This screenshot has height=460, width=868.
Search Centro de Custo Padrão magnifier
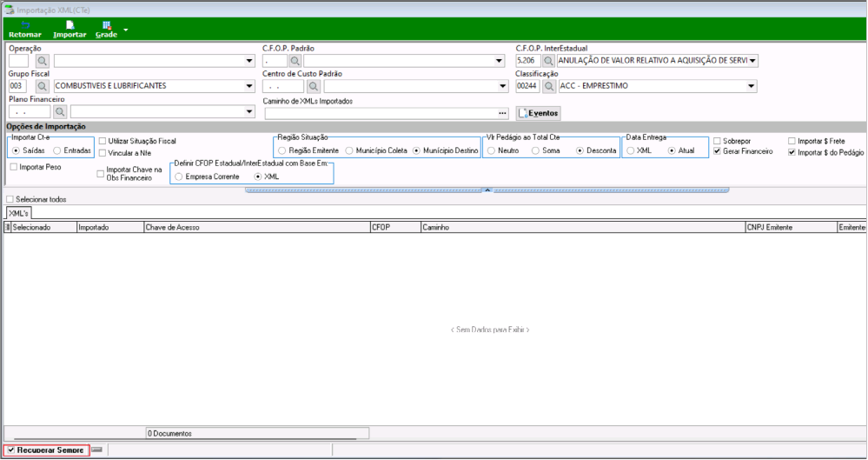[314, 86]
